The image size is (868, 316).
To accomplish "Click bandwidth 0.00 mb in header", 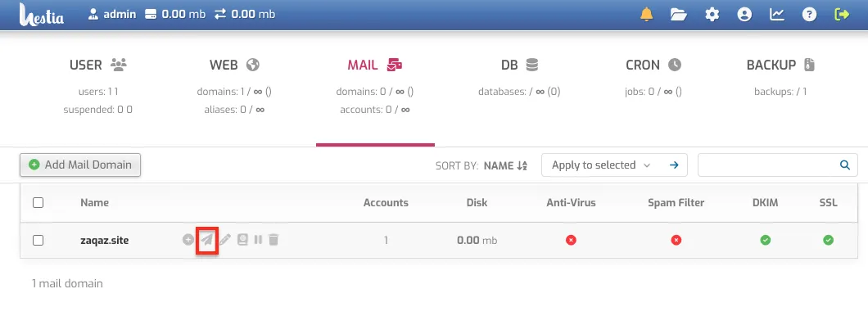I will click(245, 15).
